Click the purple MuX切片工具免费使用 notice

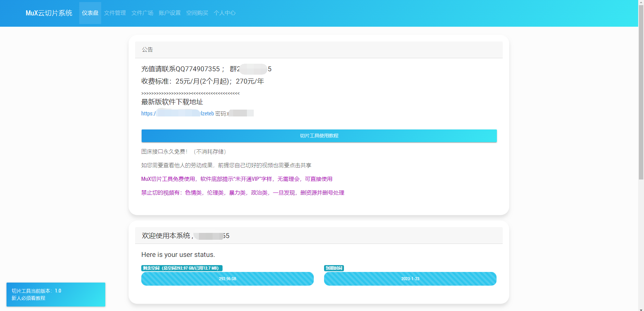tap(237, 179)
